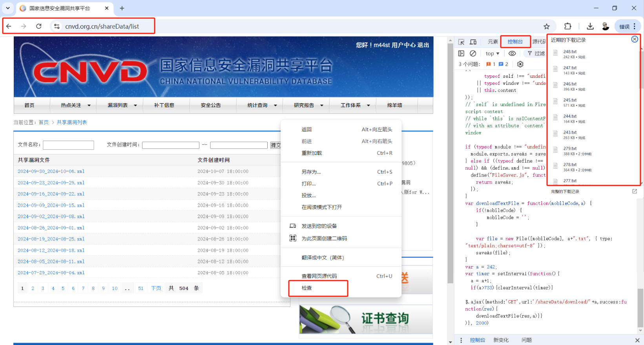
Task: Open the 安全公告 navigation item
Action: [x=211, y=105]
